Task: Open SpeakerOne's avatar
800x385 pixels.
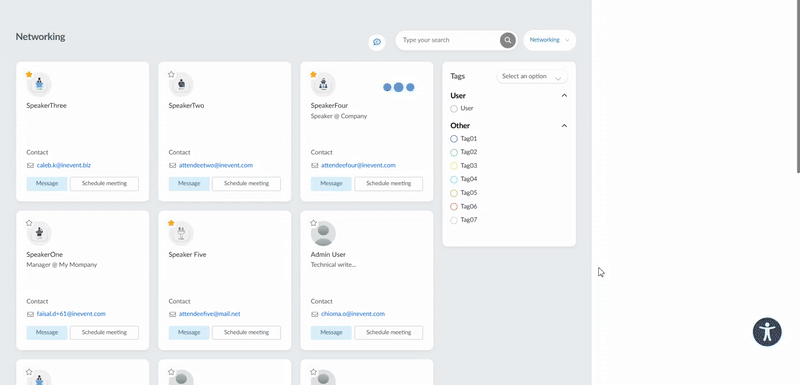Action: tap(39, 233)
